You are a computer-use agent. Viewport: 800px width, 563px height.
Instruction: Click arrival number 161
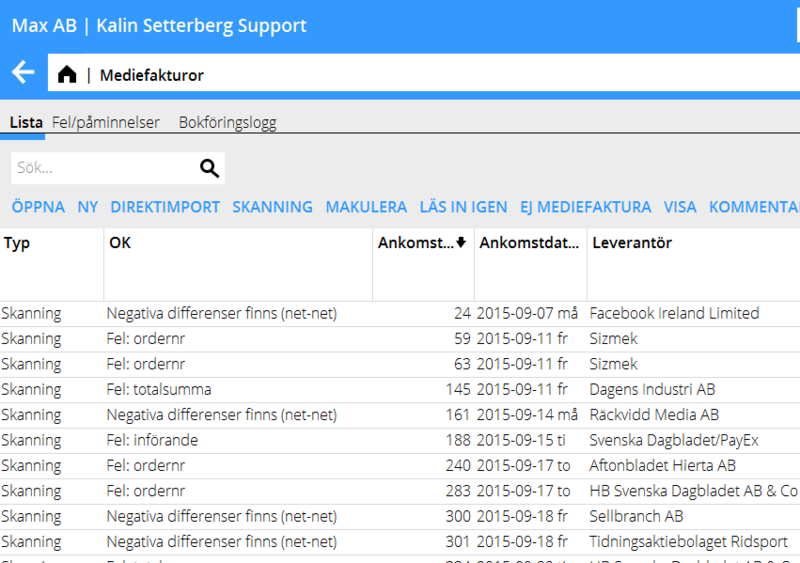(458, 414)
